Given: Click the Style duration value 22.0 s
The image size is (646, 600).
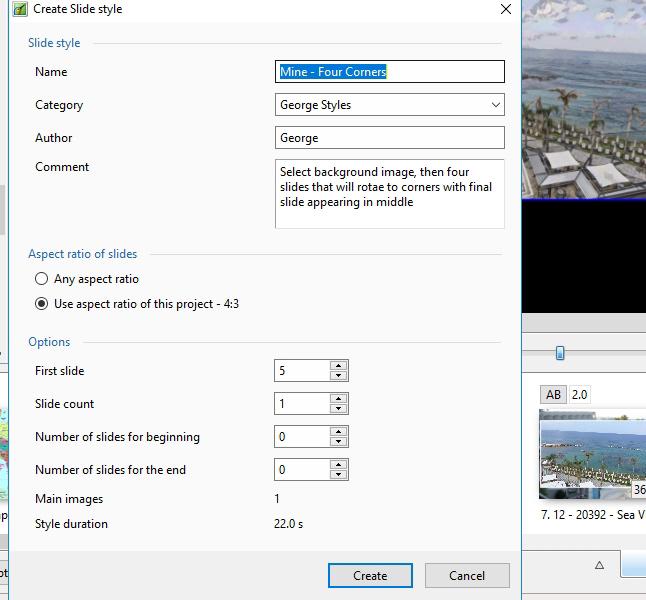Looking at the screenshot, I should point(288,524).
